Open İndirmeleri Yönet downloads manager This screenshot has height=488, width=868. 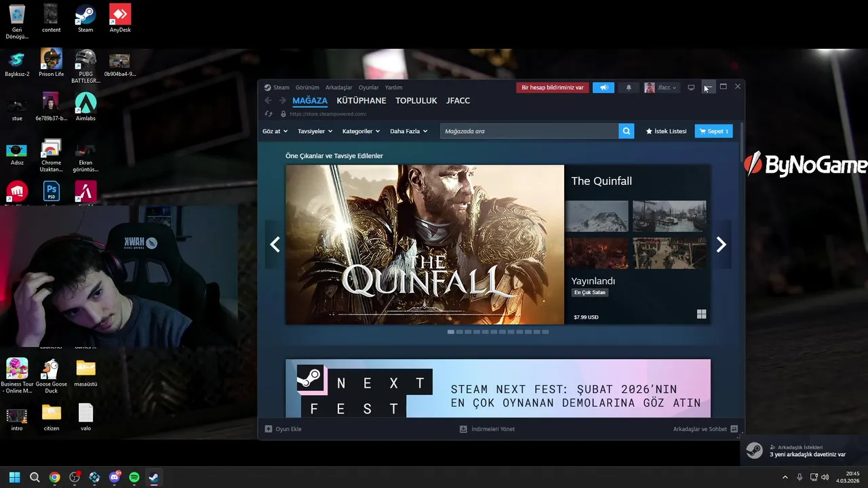tap(487, 429)
